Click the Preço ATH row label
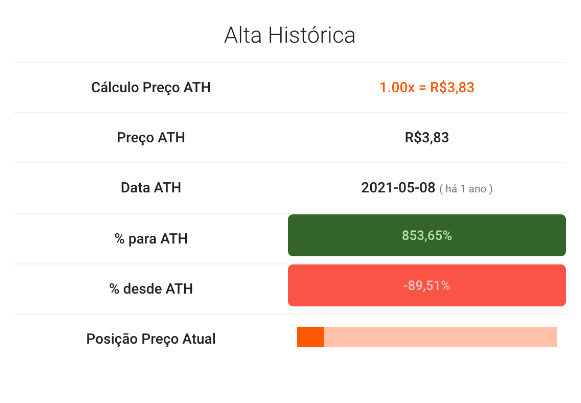This screenshot has height=403, width=581. coord(151,138)
